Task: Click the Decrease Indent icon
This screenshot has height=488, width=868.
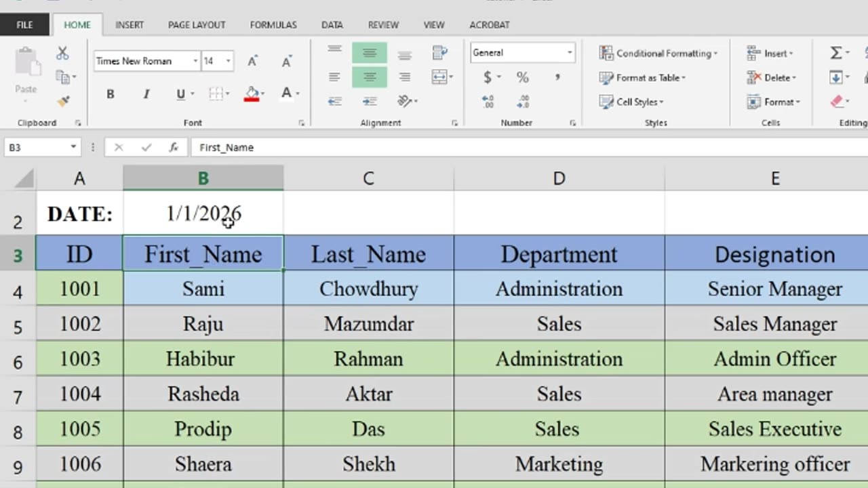Action: [x=334, y=102]
